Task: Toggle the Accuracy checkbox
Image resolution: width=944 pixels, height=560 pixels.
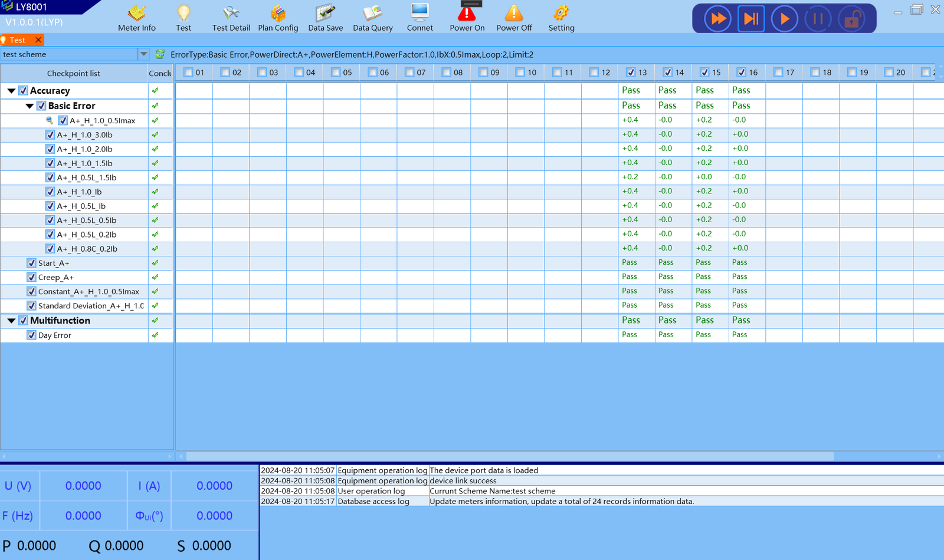Action: [24, 91]
